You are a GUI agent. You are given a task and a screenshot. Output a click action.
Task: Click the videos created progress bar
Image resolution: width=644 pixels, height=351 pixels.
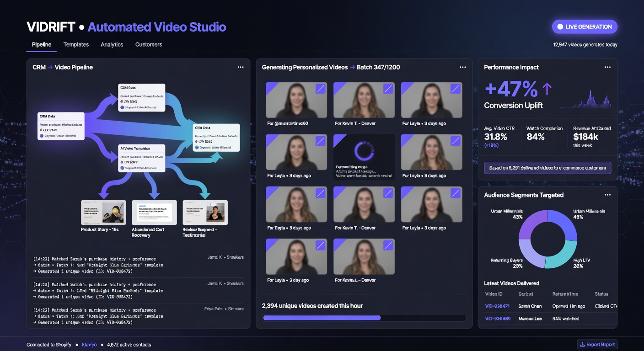click(365, 318)
